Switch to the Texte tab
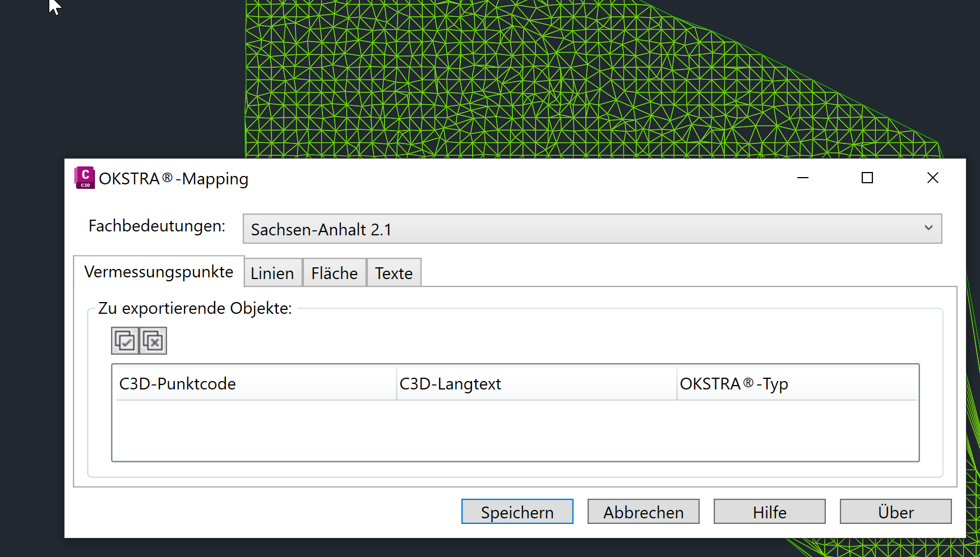980x557 pixels. coord(393,273)
